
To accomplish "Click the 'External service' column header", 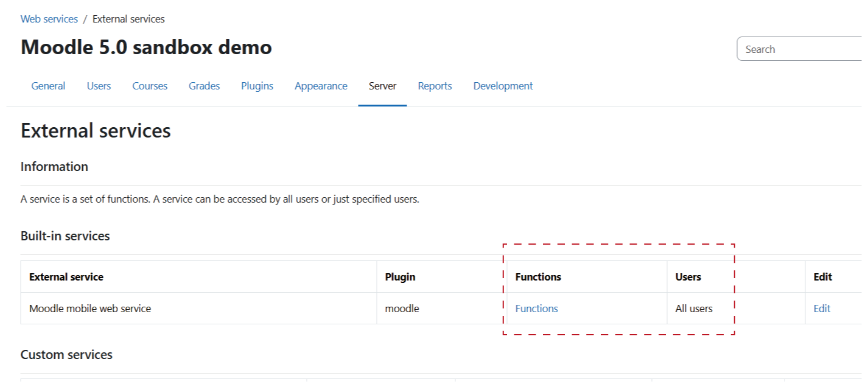I will coord(66,277).
